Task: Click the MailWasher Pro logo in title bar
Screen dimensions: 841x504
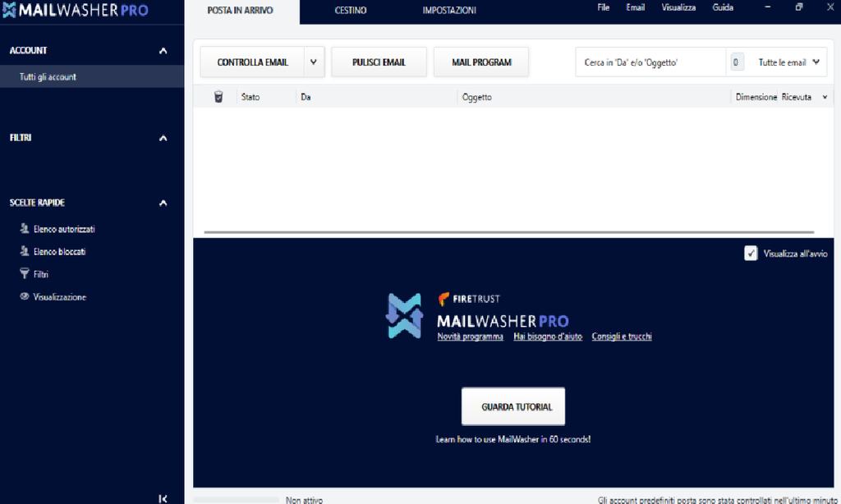Action: (x=75, y=10)
